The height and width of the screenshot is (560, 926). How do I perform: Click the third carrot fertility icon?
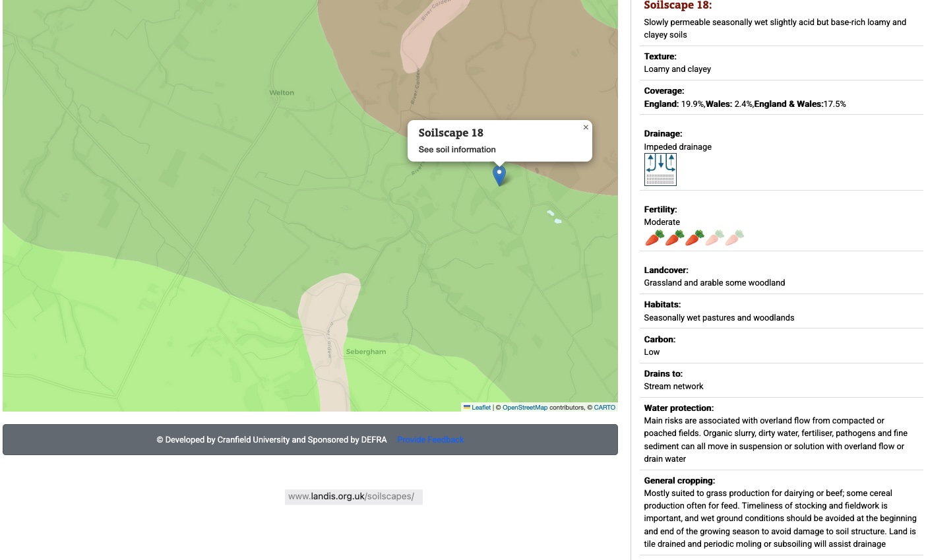pyautogui.click(x=694, y=238)
